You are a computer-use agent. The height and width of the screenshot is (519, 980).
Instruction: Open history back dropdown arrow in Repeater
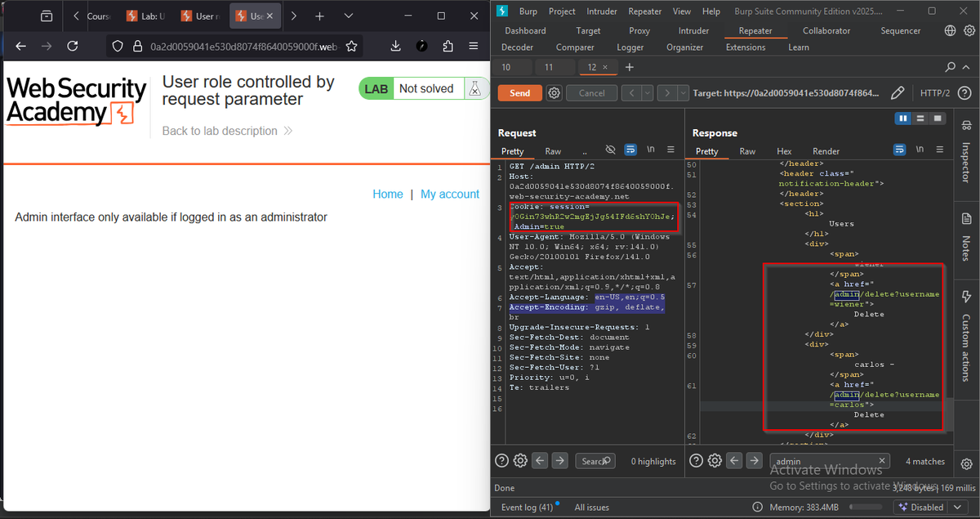[648, 93]
